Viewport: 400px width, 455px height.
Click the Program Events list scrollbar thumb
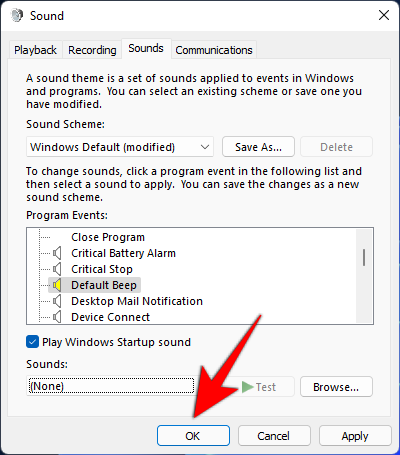364,257
